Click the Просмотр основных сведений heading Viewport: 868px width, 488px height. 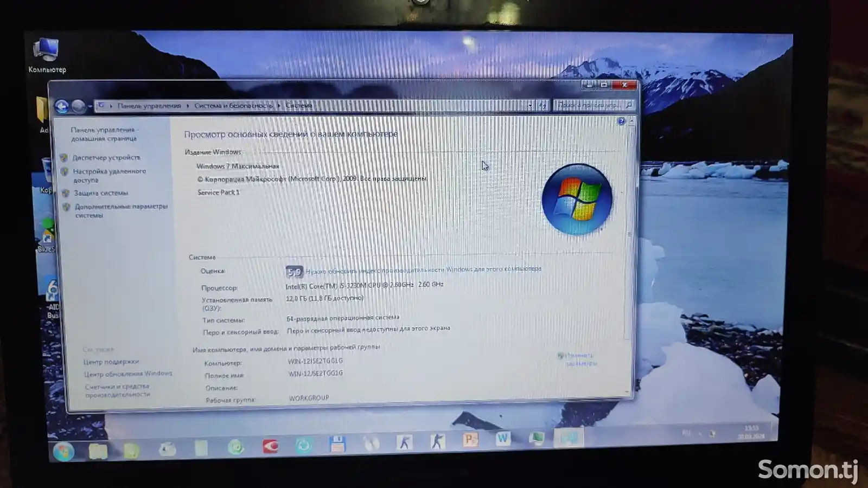pos(291,134)
